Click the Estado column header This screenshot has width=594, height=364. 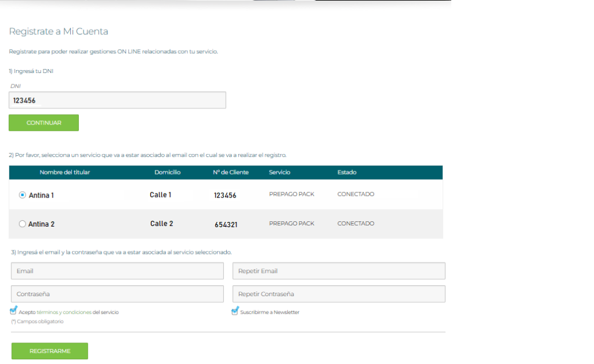[x=347, y=172]
